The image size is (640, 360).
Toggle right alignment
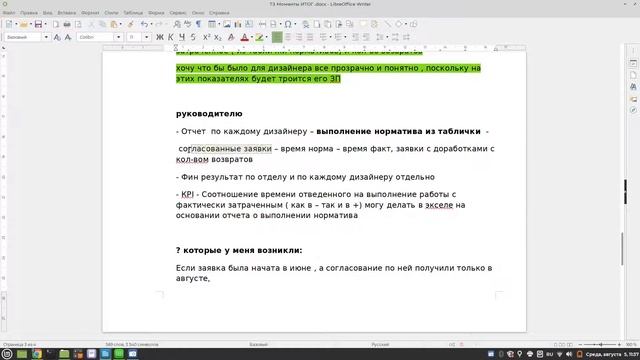click(299, 37)
